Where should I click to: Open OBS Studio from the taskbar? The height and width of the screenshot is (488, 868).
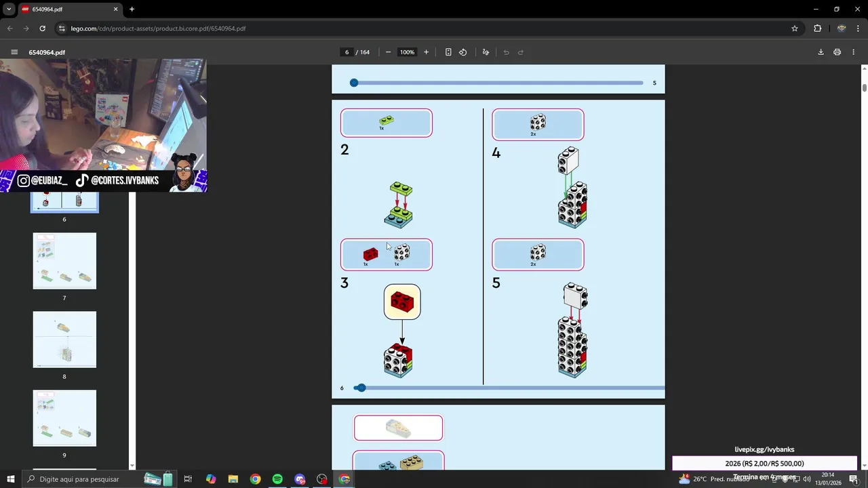(x=322, y=479)
